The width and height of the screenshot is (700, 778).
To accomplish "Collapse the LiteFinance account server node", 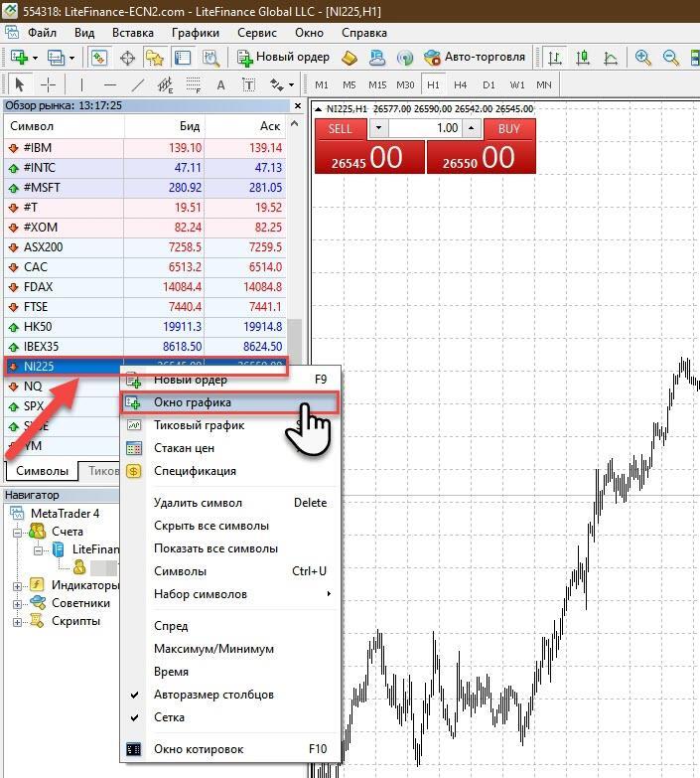I will coord(38,550).
